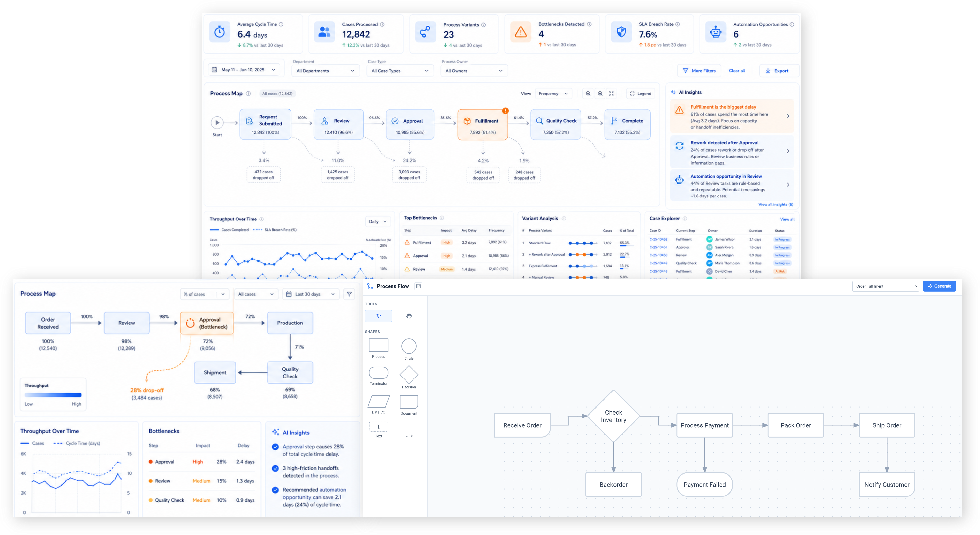Pick the Data I/O parallelogram shape
The width and height of the screenshot is (980, 535).
[379, 401]
